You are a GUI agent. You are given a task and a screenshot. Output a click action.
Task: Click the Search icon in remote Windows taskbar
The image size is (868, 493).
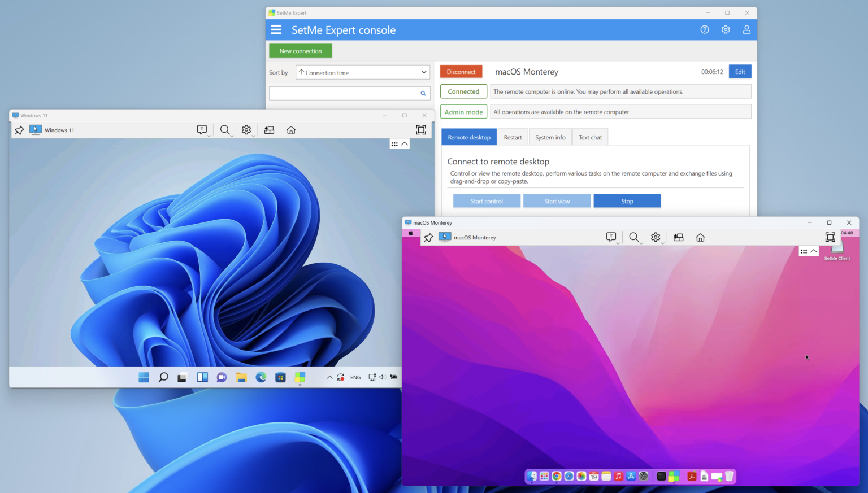pyautogui.click(x=163, y=377)
